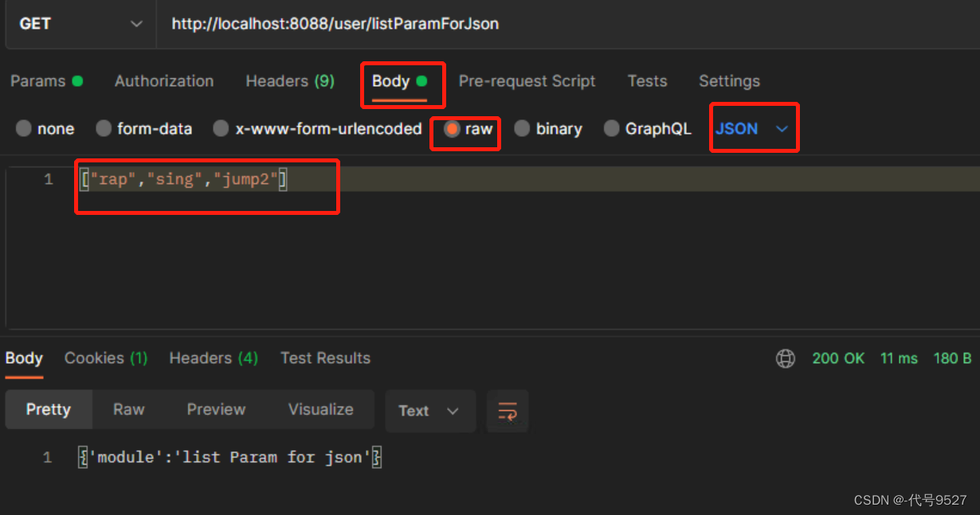Open the Pre-request Script tab

527,81
